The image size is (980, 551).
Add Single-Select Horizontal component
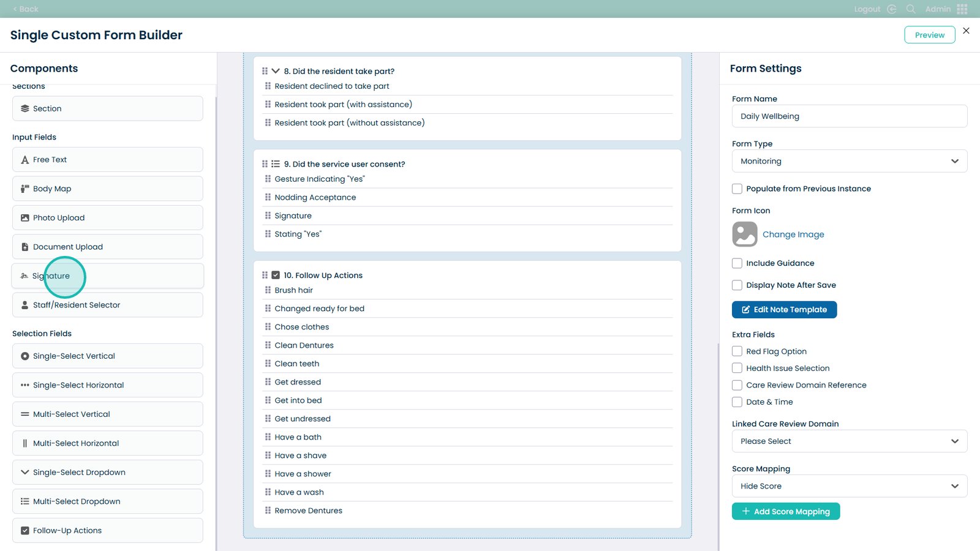coord(108,385)
